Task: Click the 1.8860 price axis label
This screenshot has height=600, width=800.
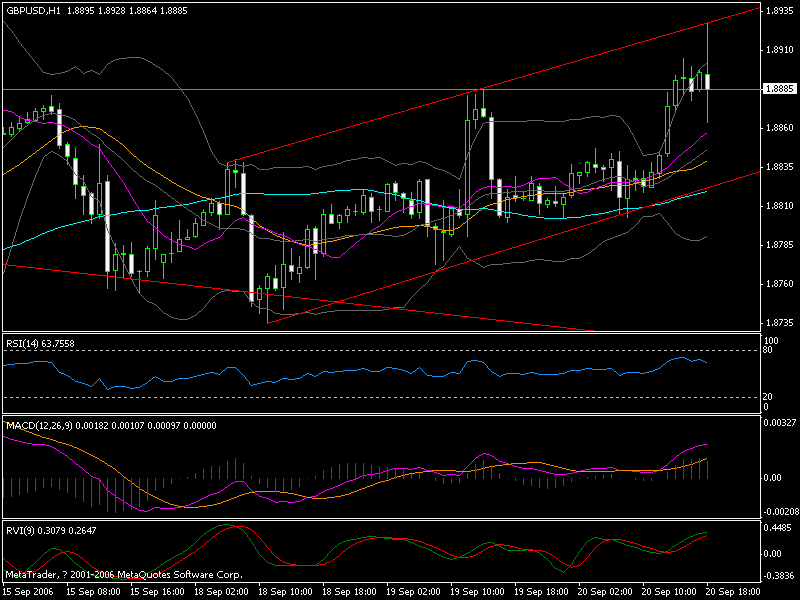Action: pos(780,128)
